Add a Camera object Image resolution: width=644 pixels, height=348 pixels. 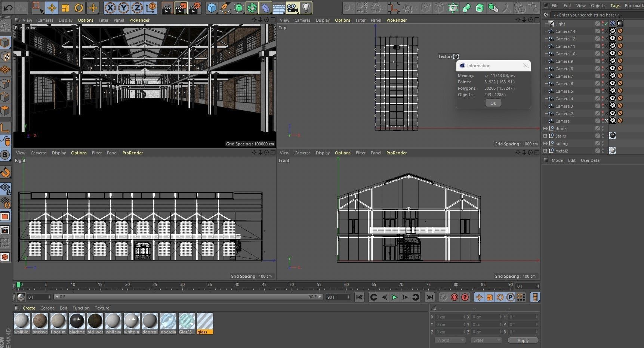click(x=293, y=7)
